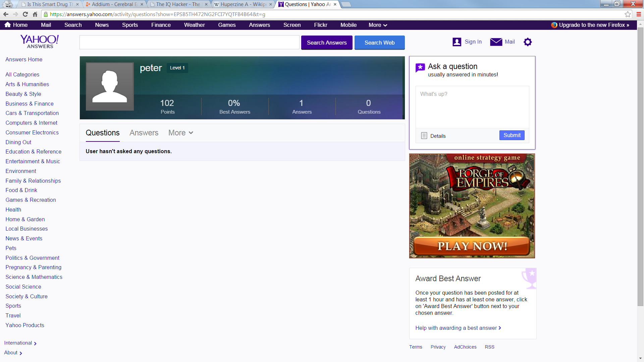Click the Sign In profile icon

click(x=457, y=42)
